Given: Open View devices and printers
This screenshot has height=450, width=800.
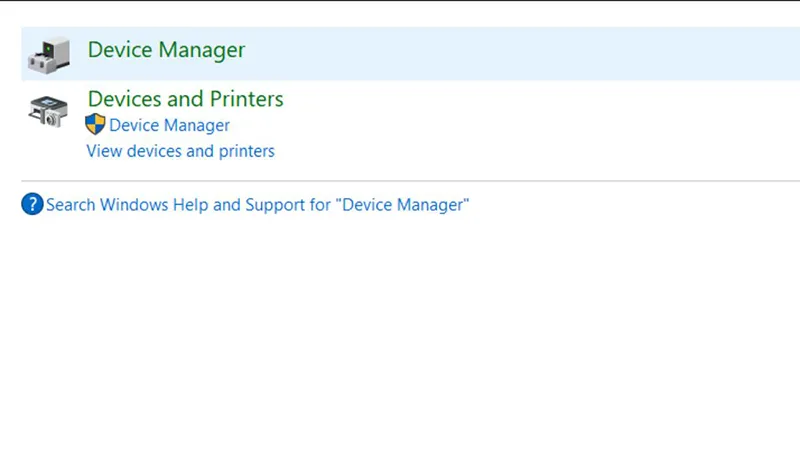Looking at the screenshot, I should (x=180, y=151).
